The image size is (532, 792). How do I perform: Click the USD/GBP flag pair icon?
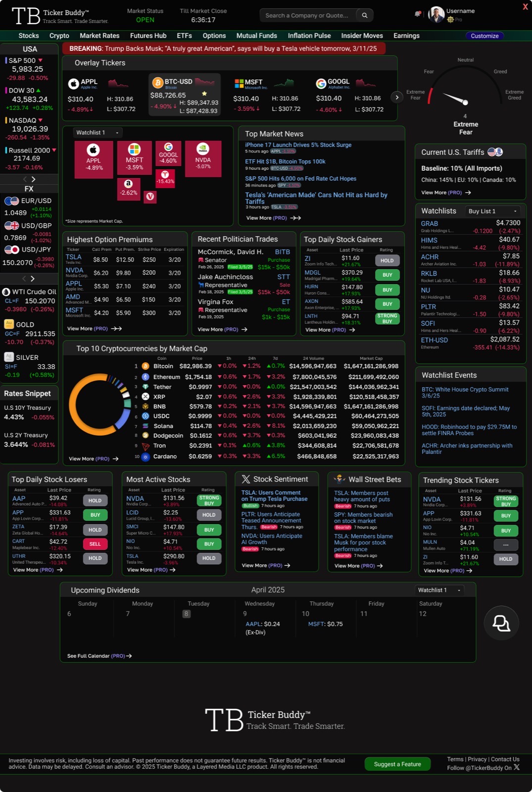tap(11, 226)
